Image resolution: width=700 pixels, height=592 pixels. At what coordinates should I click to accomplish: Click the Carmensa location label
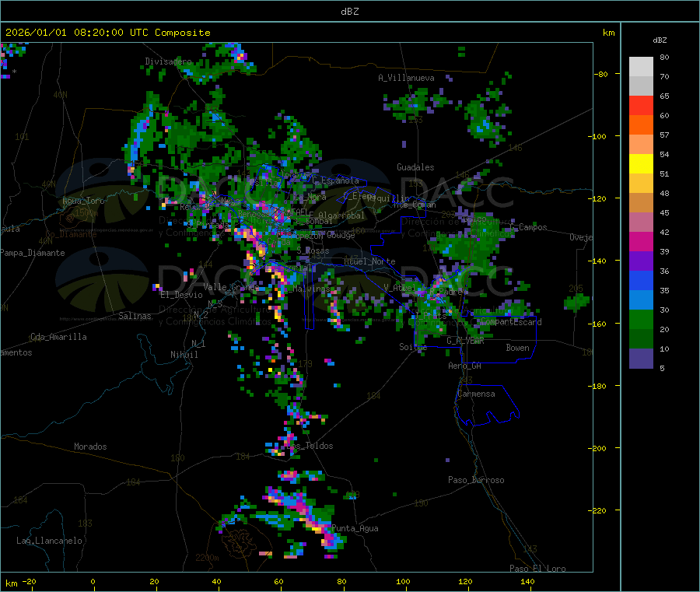click(476, 394)
